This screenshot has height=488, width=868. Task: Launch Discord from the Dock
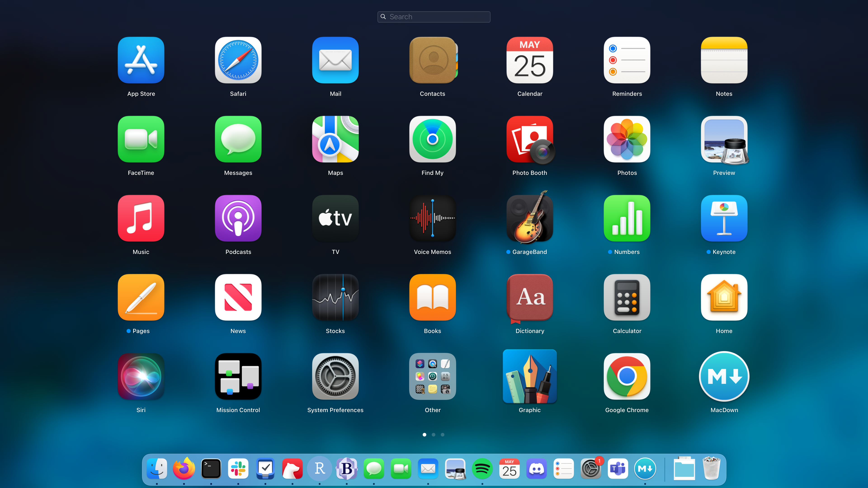point(536,469)
